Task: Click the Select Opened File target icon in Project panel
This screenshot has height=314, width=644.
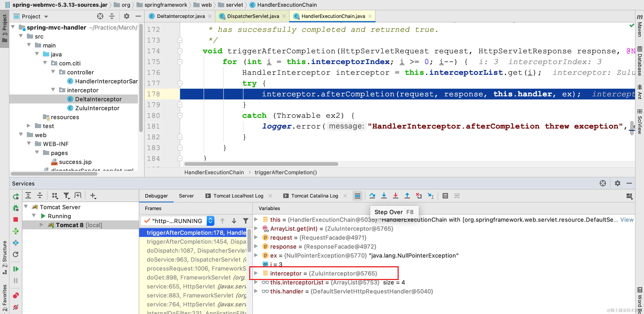Action: coord(100,16)
